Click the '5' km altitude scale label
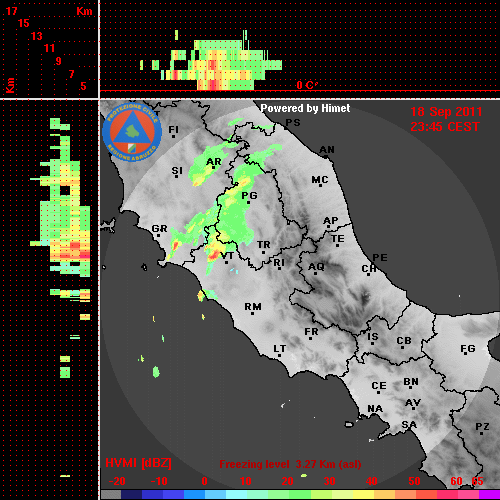The image size is (500, 500). 83,86
